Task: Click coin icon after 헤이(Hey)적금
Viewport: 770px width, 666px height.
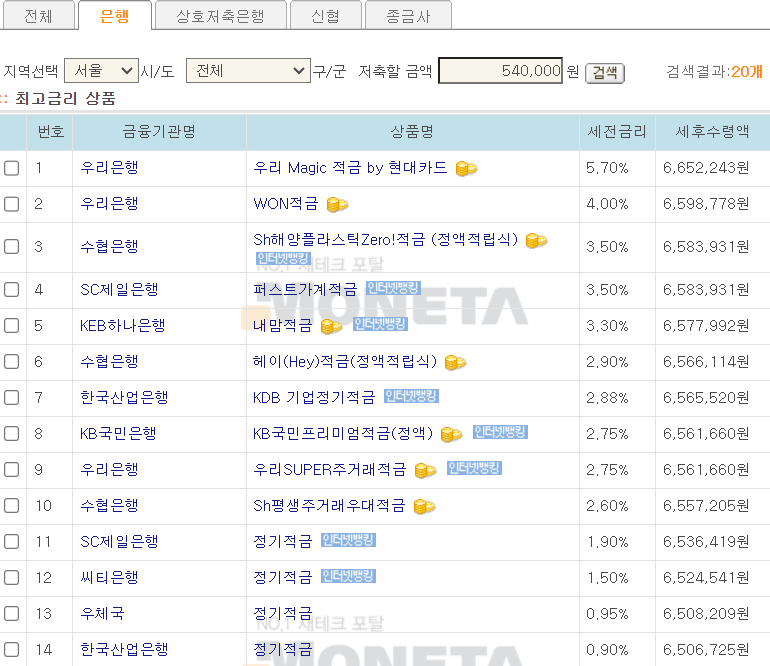Action: (x=455, y=362)
